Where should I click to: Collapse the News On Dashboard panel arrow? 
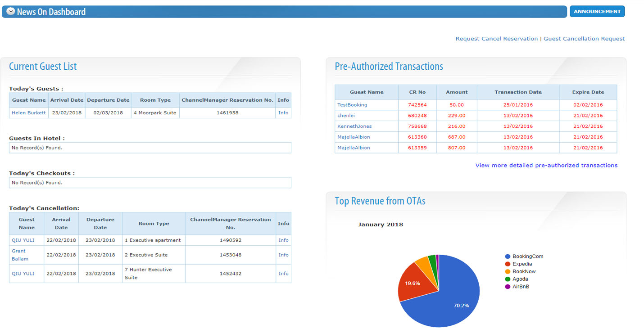pyautogui.click(x=11, y=12)
